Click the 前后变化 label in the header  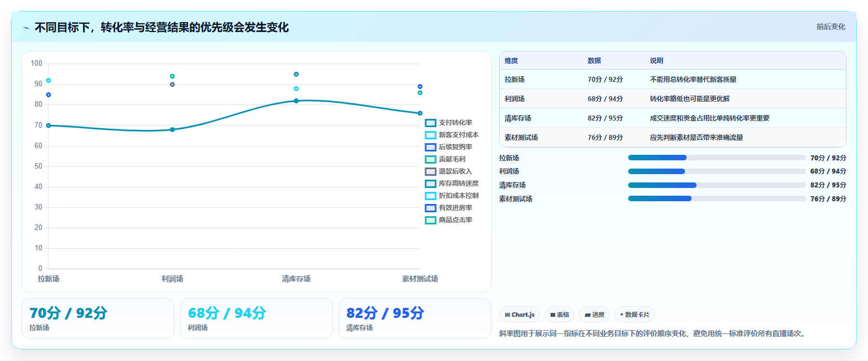pyautogui.click(x=830, y=27)
